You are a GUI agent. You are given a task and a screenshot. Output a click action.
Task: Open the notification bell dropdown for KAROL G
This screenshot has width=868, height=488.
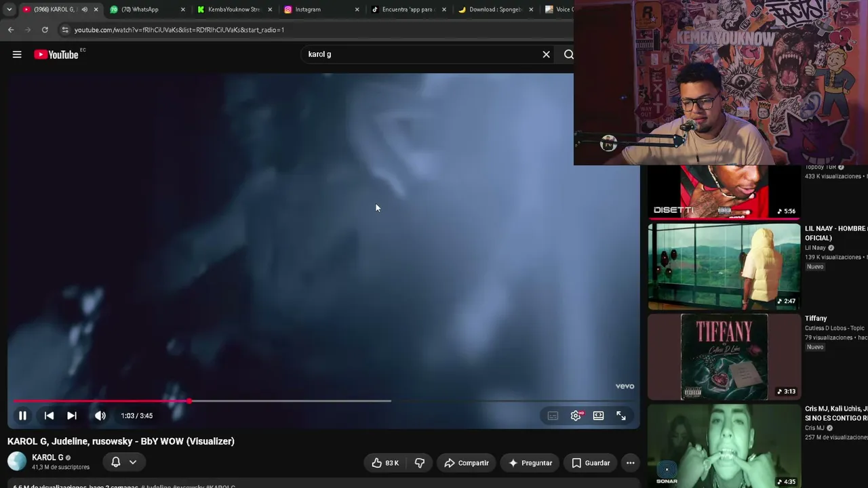(123, 462)
